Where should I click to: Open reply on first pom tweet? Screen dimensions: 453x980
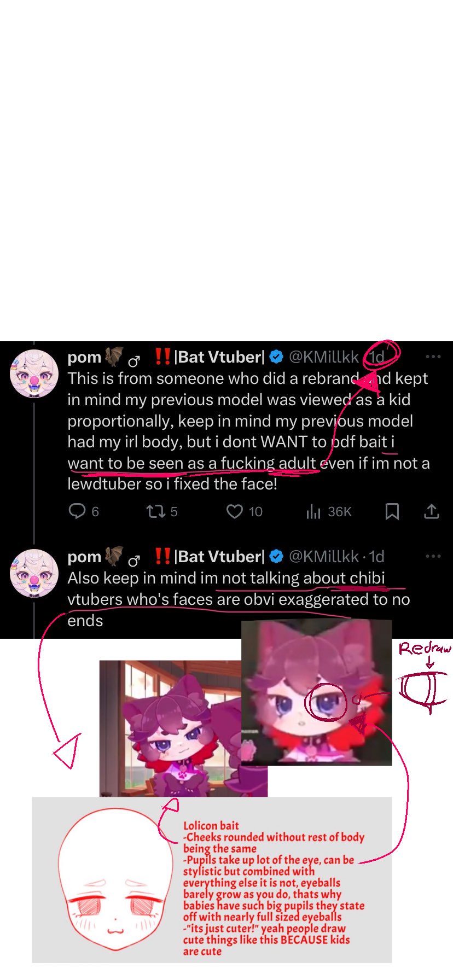83,511
